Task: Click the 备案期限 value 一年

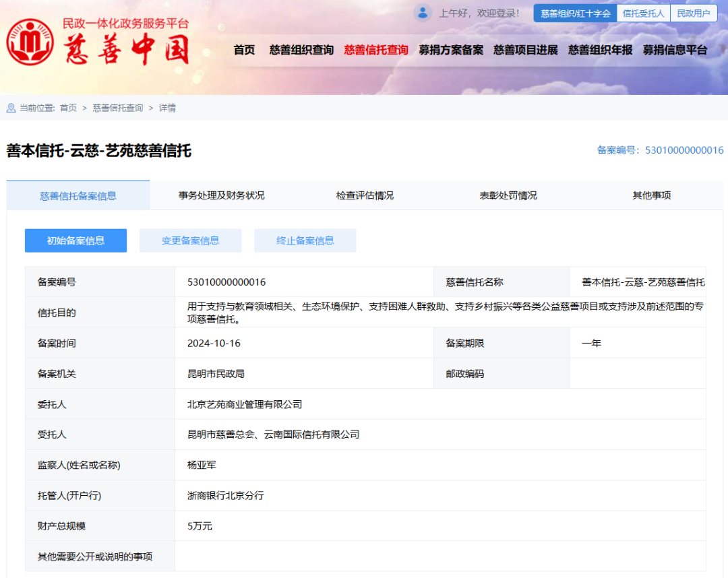Action: click(x=592, y=344)
